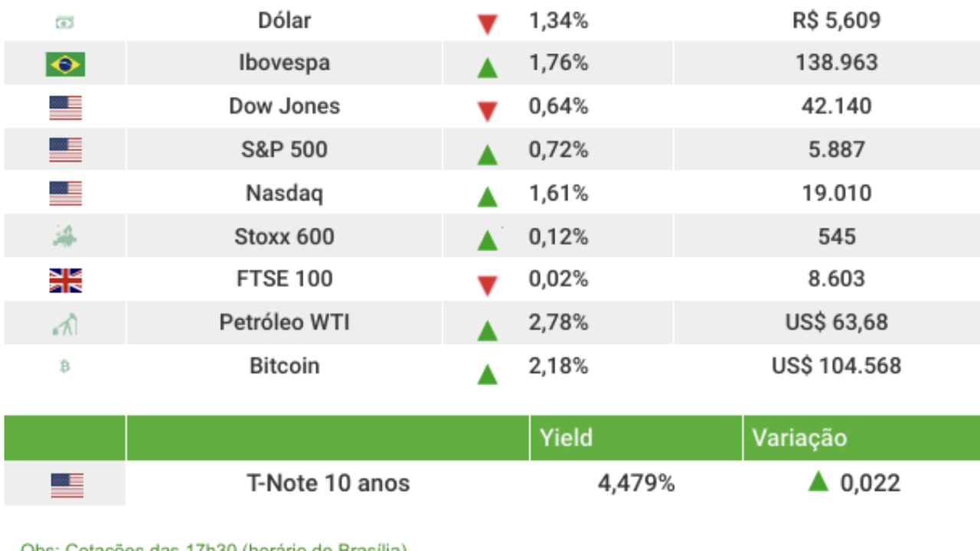Click the Brazil flag icon beside Ibovespa
This screenshot has width=980, height=551.
point(65,64)
